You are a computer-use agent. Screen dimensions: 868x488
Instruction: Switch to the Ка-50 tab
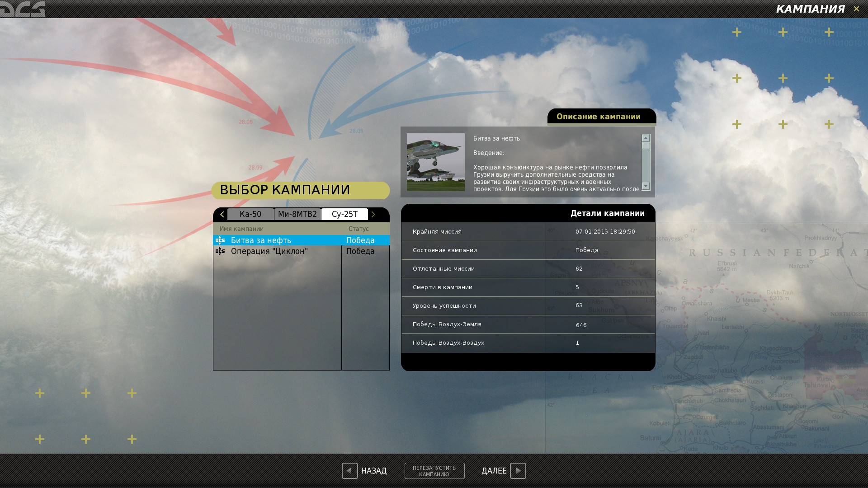(x=250, y=214)
